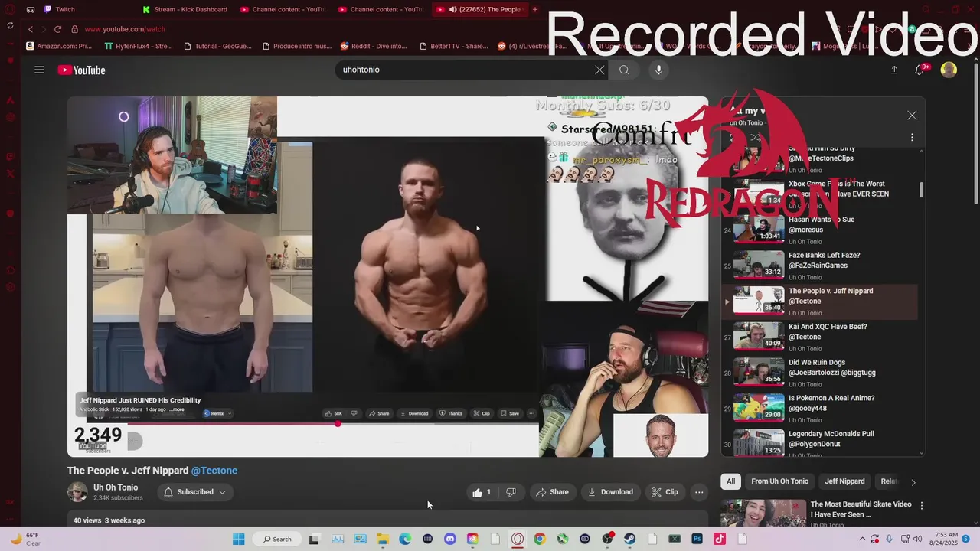Open volume control in system tray
Image resolution: width=980 pixels, height=551 pixels.
[917, 539]
